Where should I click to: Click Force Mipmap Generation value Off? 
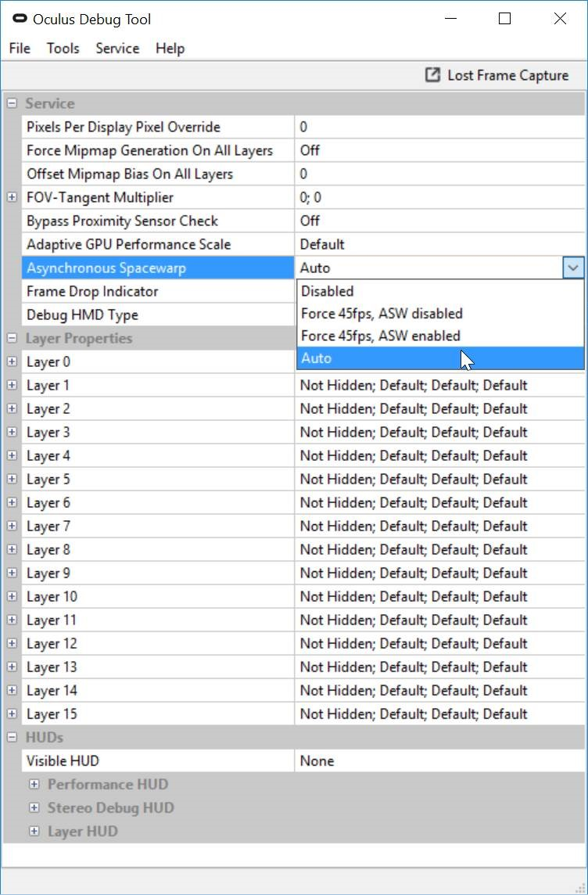(439, 150)
